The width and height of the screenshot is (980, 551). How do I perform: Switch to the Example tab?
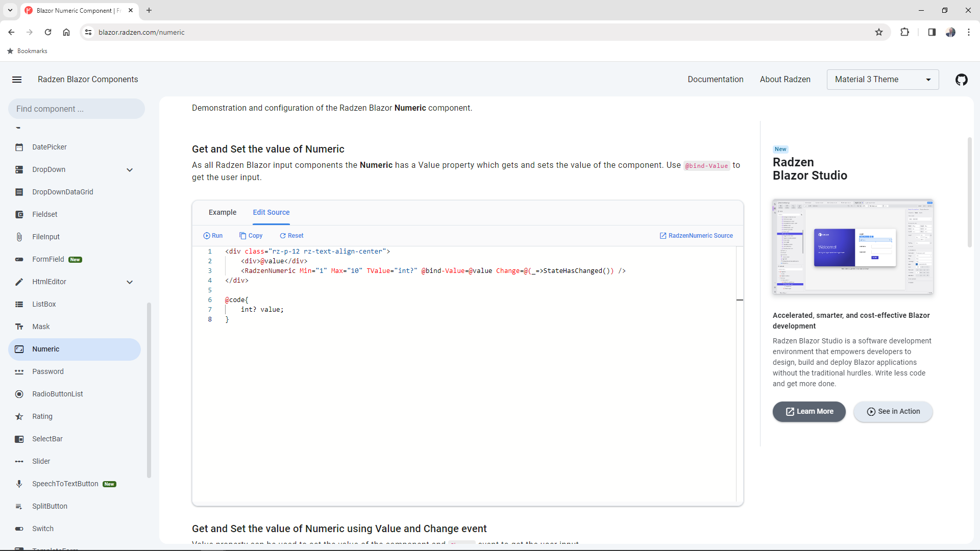(223, 212)
